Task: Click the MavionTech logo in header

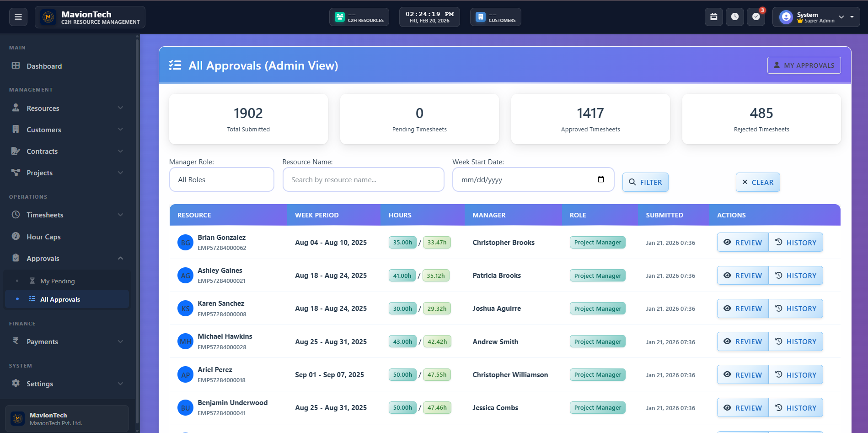Action: tap(48, 17)
